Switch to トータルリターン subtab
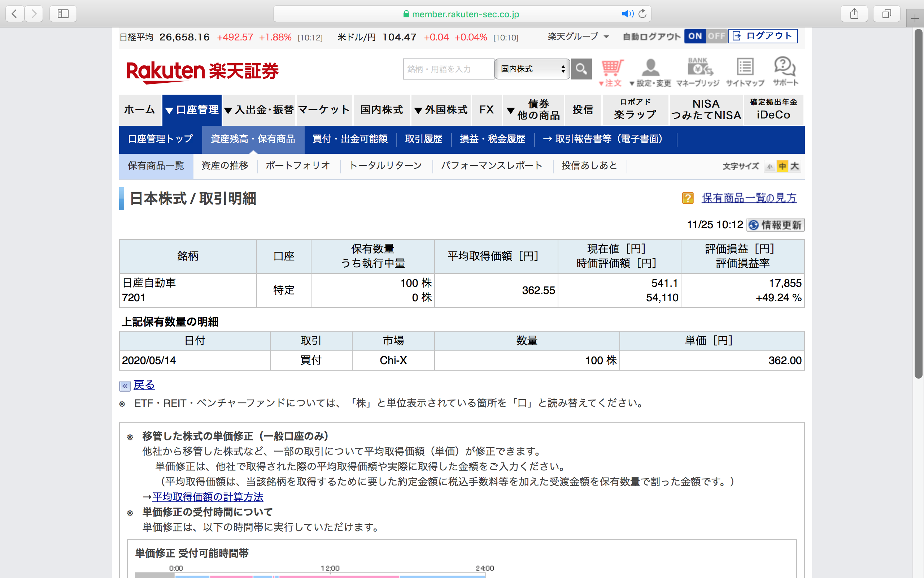 tap(386, 166)
